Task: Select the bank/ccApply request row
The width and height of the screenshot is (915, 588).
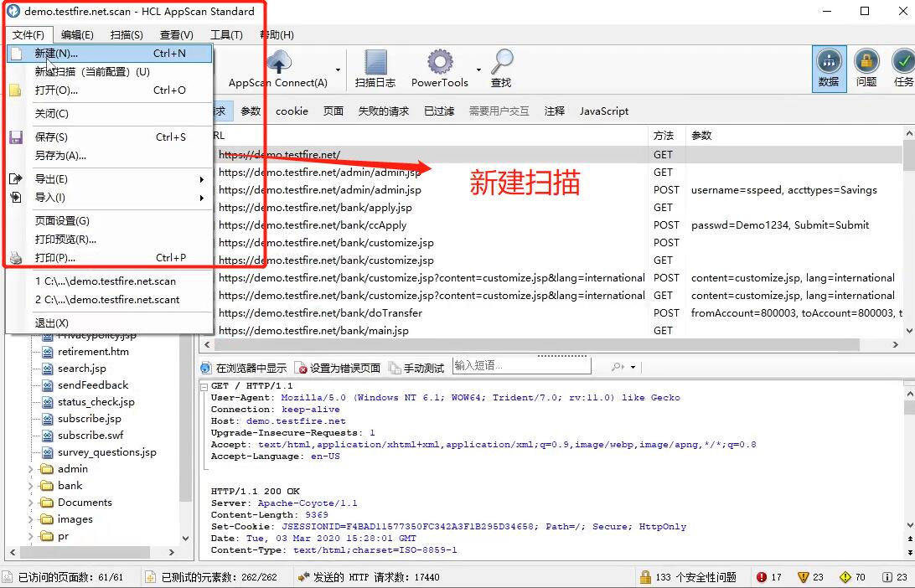Action: pyautogui.click(x=558, y=225)
